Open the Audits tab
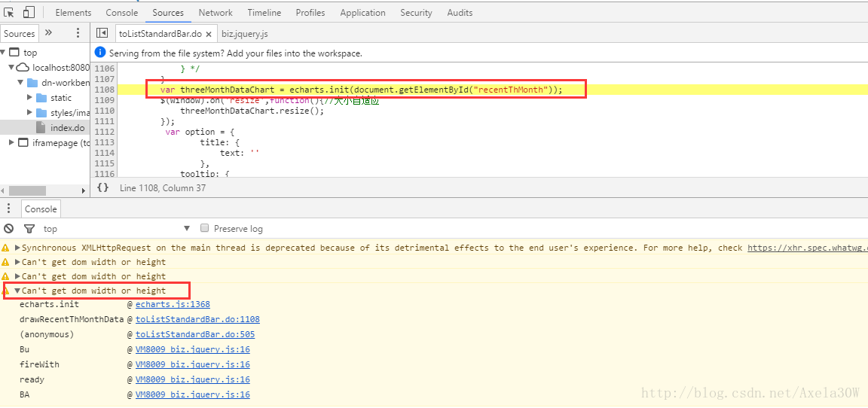Viewport: 868px width, 408px height. (x=460, y=12)
